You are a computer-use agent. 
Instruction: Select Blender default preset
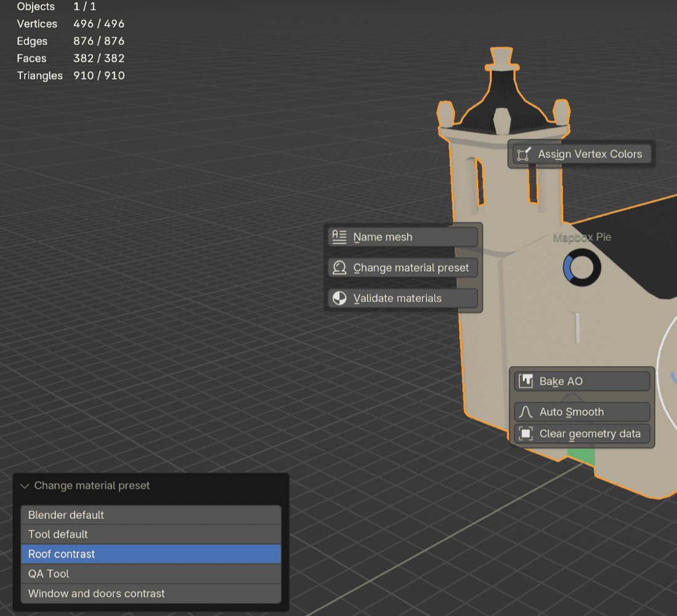click(151, 515)
